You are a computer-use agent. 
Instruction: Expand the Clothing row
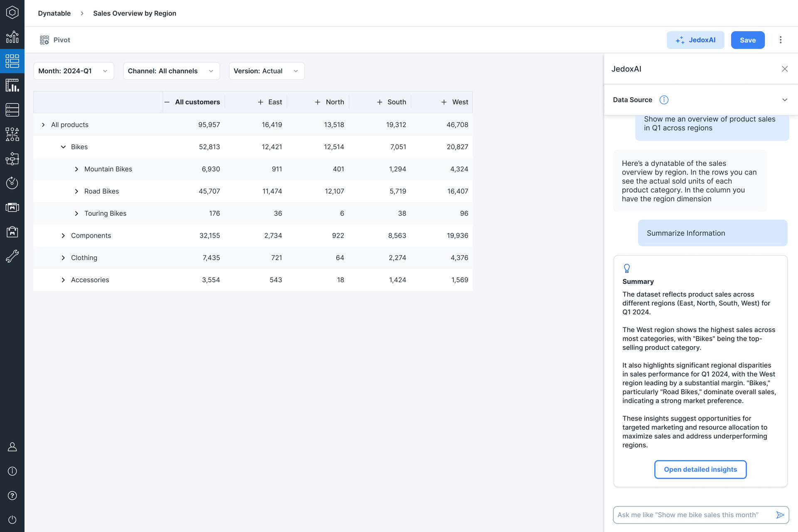[x=63, y=258]
